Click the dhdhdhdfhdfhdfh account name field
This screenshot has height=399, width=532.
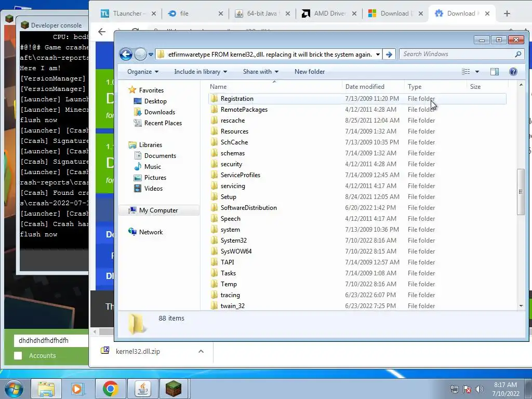click(x=51, y=340)
